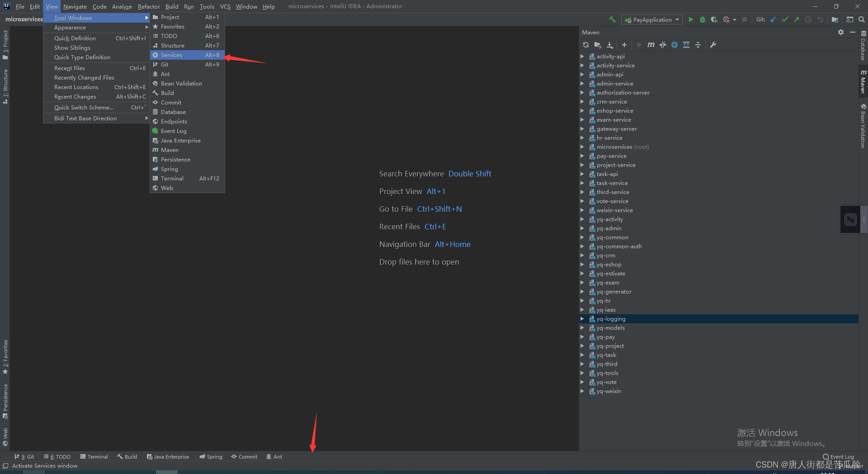Open the bottom Java Enterprise tool window button
This screenshot has width=868, height=474.
(x=168, y=457)
